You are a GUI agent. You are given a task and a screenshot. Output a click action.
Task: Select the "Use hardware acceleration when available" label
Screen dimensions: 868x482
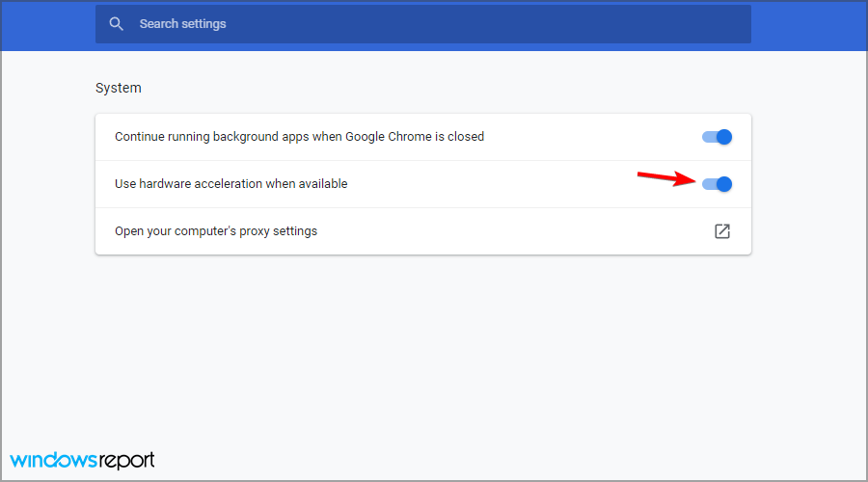231,184
